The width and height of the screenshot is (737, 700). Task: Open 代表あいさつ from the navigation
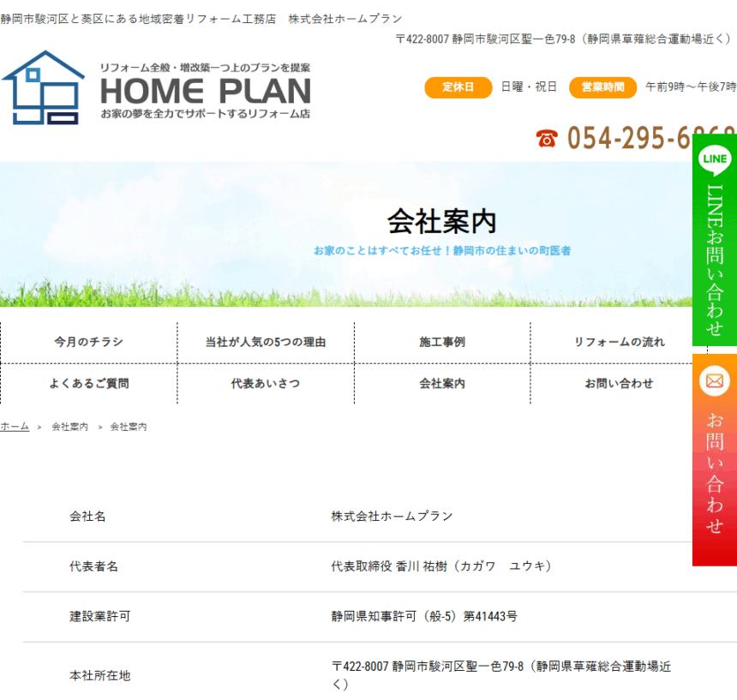[266, 384]
